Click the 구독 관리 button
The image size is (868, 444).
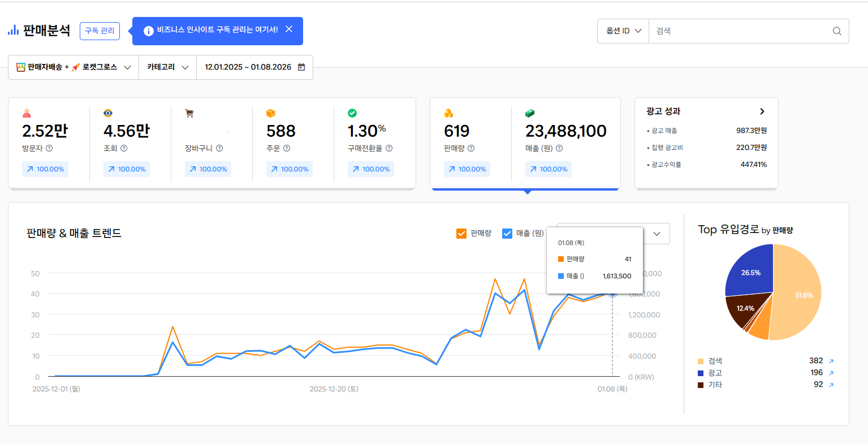click(100, 31)
